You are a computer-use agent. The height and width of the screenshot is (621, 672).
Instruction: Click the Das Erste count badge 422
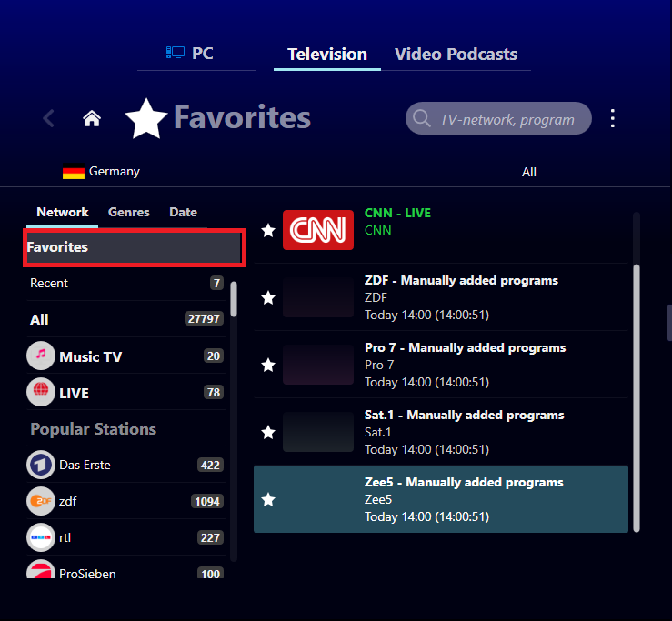[210, 465]
